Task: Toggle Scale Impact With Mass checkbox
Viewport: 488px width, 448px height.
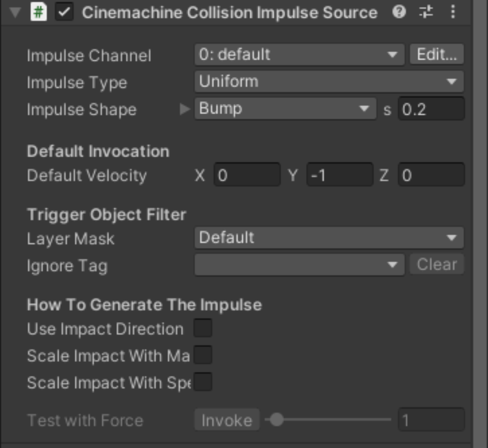Action: tap(203, 355)
